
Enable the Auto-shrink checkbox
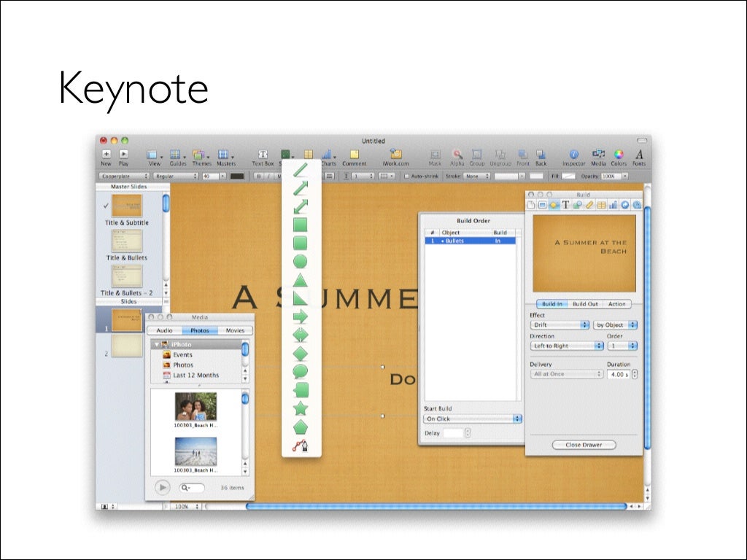(407, 176)
